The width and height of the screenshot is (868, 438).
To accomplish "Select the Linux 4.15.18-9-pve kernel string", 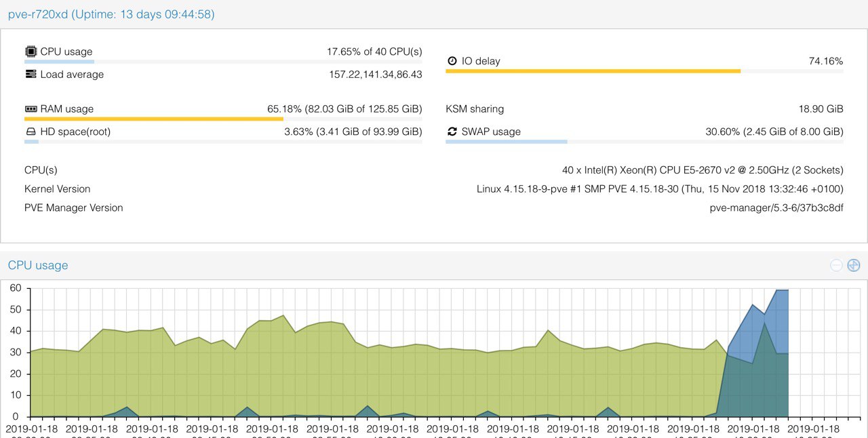I will [x=660, y=189].
